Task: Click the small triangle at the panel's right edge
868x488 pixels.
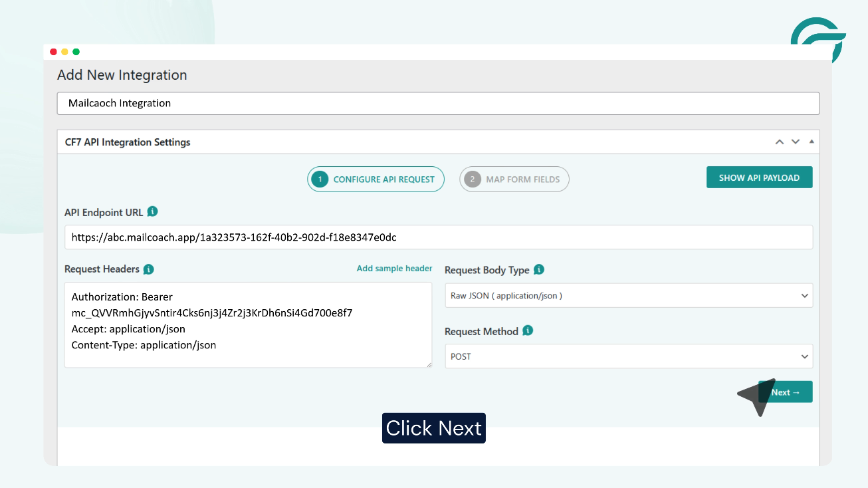Action: (811, 142)
